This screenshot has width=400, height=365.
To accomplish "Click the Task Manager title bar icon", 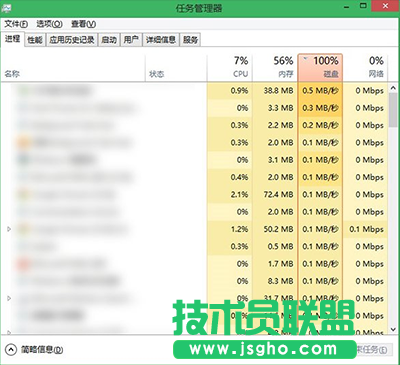I will click(x=7, y=8).
